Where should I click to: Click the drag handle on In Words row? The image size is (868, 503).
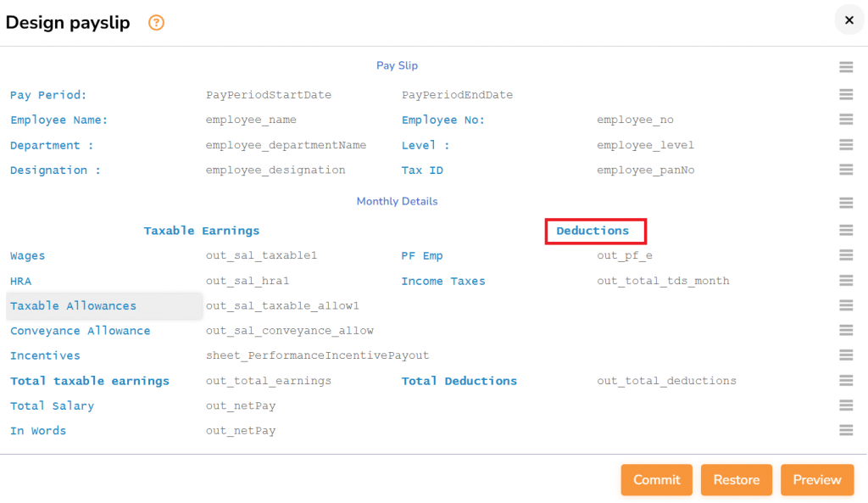[845, 431]
